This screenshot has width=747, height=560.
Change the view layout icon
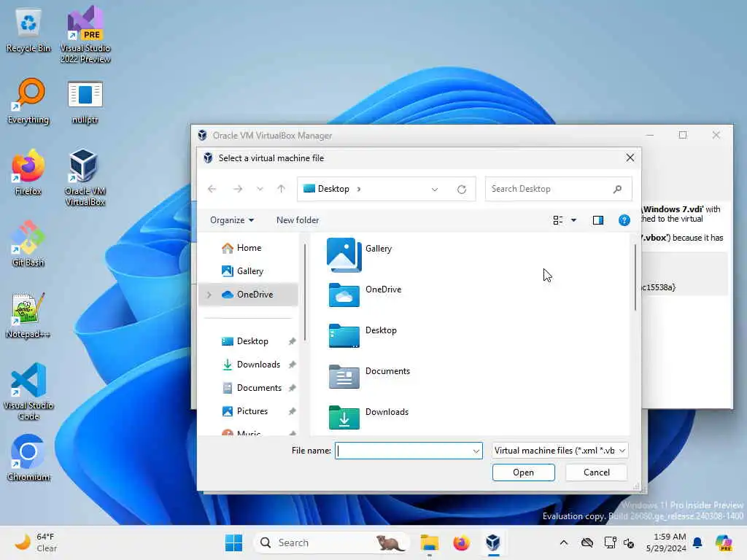click(558, 220)
